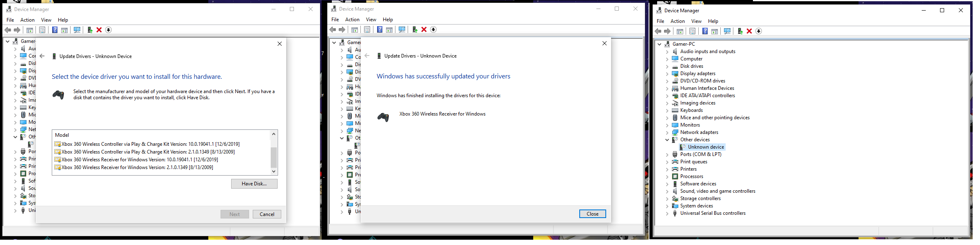980x245 pixels.
Task: Collapse the Gamer-PC root node in right window
Action: click(x=660, y=44)
